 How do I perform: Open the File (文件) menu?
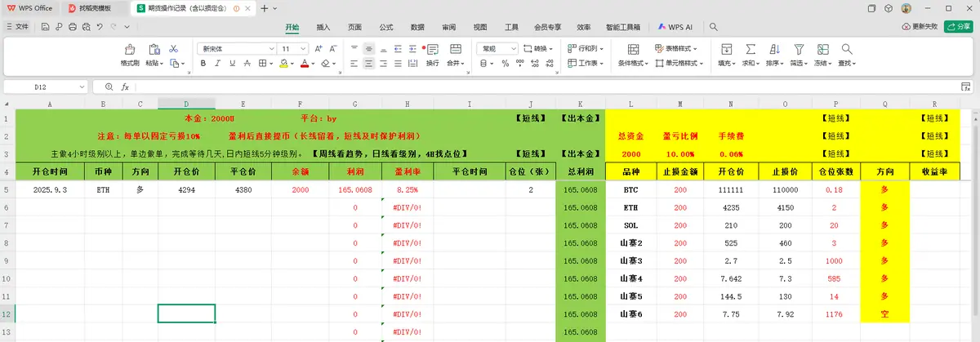pyautogui.click(x=17, y=26)
